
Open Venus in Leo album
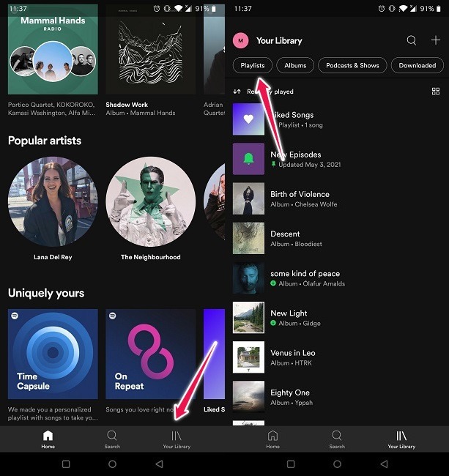[337, 357]
